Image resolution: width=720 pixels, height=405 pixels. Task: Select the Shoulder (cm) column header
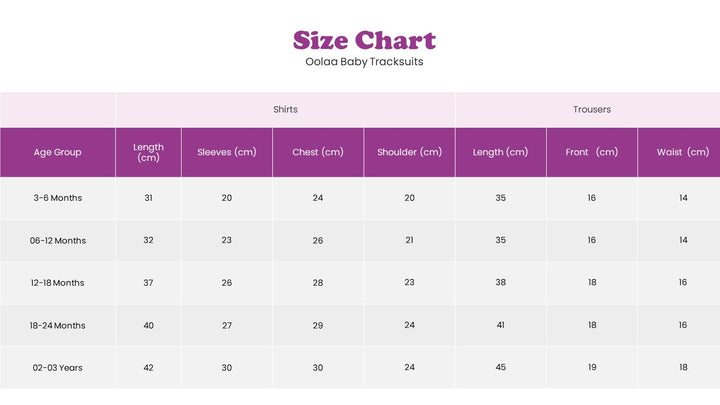409,152
